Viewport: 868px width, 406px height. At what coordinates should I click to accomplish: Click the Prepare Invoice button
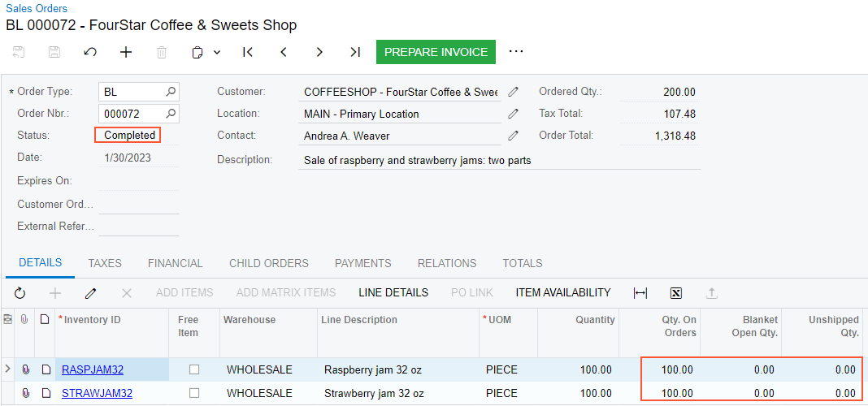pyautogui.click(x=436, y=52)
